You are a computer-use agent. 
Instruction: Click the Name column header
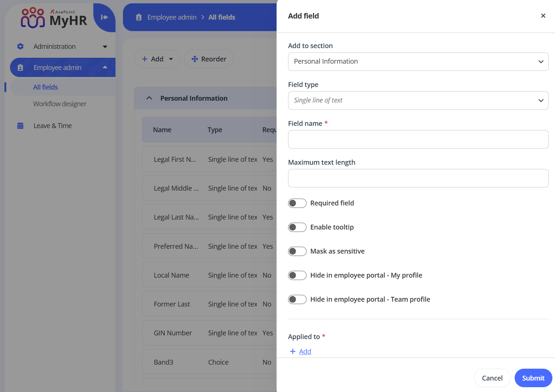162,130
